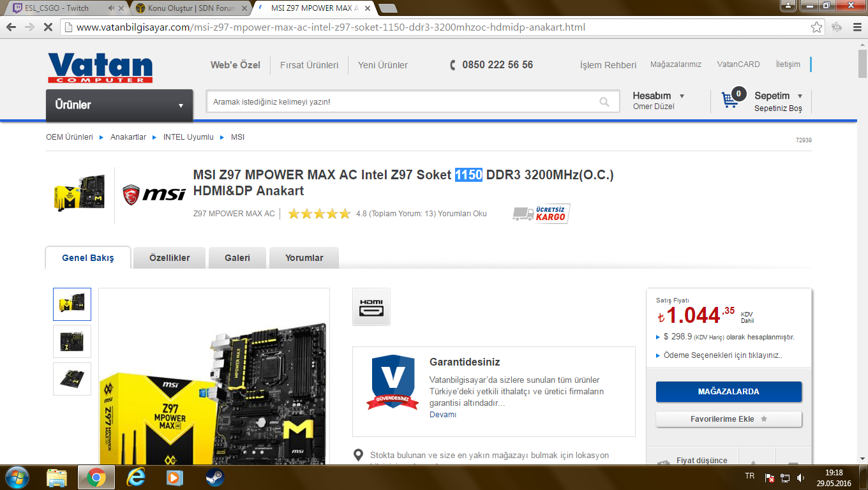Expand the Ürünler products dropdown

119,105
